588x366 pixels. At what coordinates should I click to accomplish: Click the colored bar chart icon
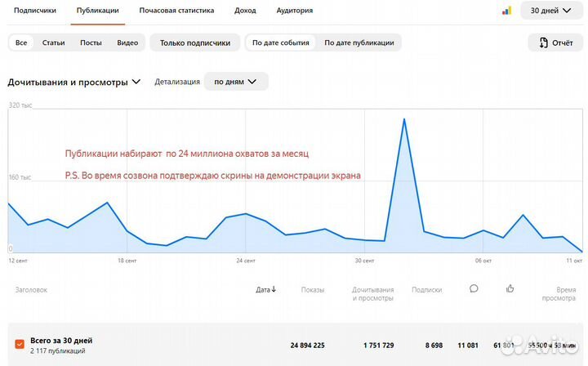pyautogui.click(x=506, y=11)
